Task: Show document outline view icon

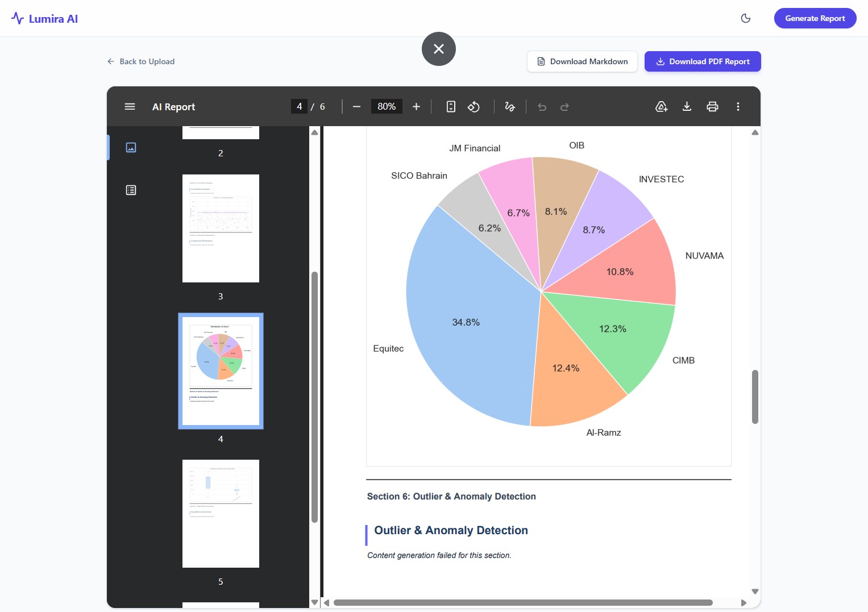Action: click(x=131, y=190)
